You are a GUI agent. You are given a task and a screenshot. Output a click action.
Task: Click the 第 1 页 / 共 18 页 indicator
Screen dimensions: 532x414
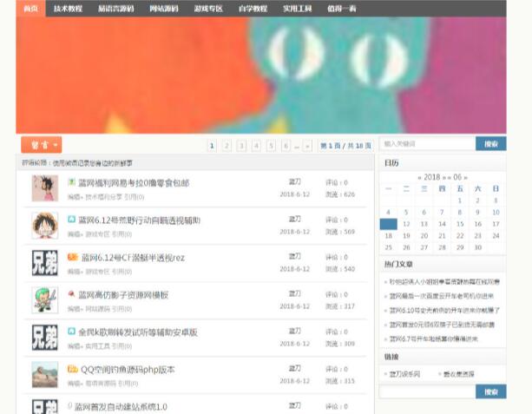click(345, 146)
